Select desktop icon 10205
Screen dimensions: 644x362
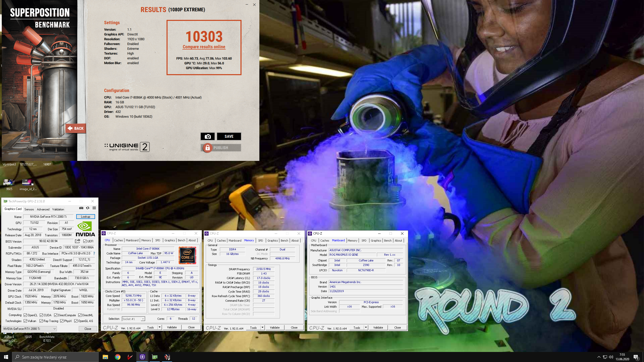click(28, 337)
